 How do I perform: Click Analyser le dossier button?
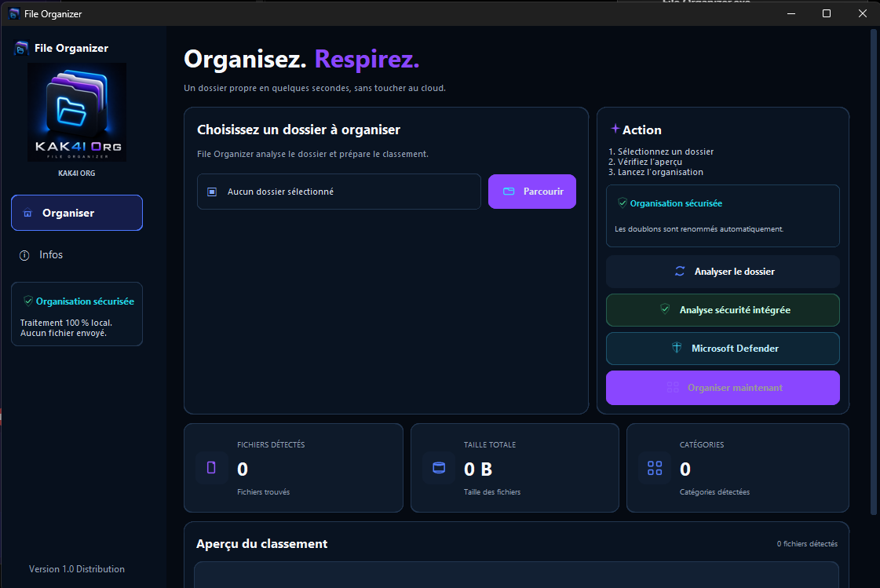[x=723, y=272]
